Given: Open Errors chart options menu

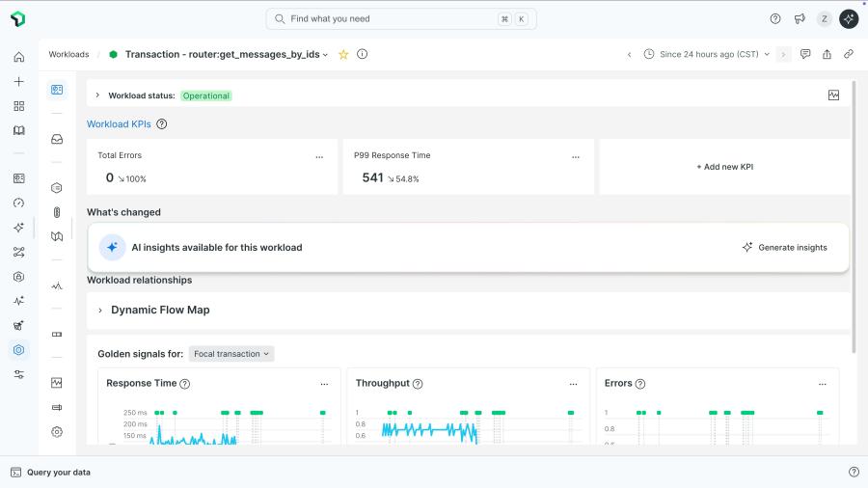Looking at the screenshot, I should point(823,384).
